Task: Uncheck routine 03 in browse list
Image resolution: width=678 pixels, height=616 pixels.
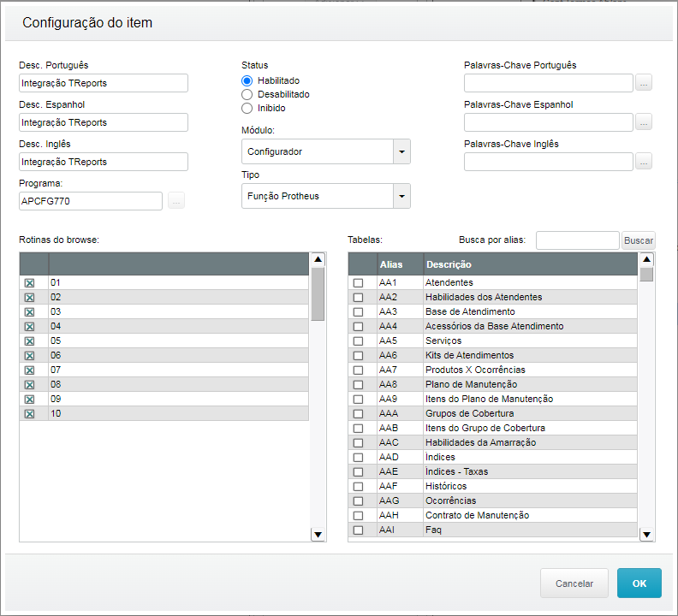Action: tap(30, 312)
